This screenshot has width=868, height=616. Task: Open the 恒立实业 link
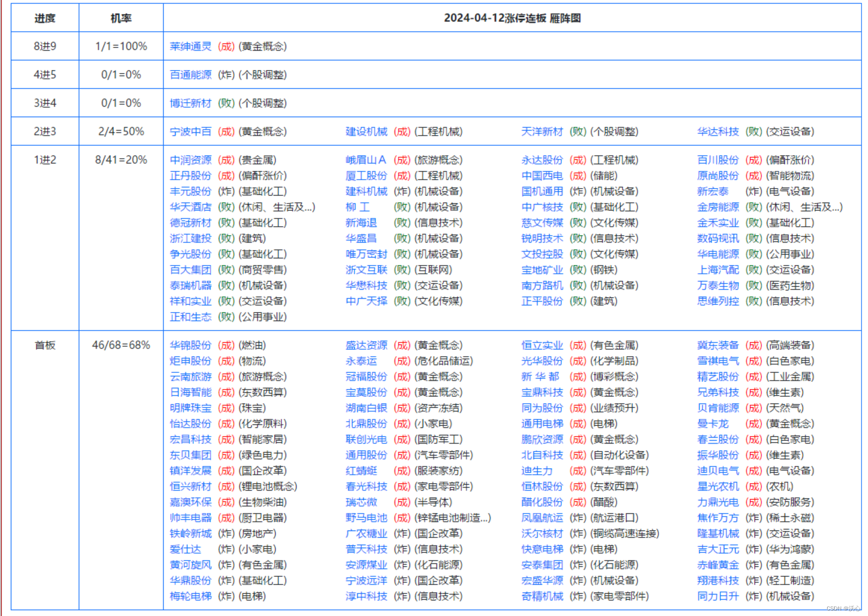pyautogui.click(x=542, y=345)
